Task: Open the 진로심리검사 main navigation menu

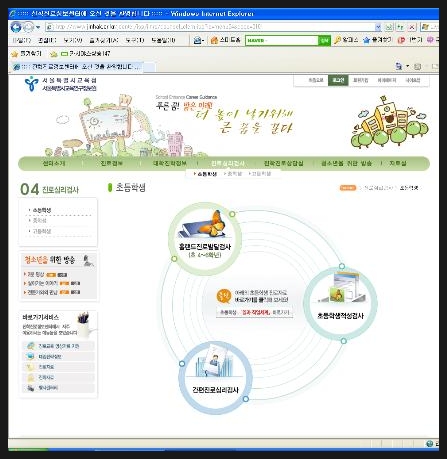Action: [228, 163]
